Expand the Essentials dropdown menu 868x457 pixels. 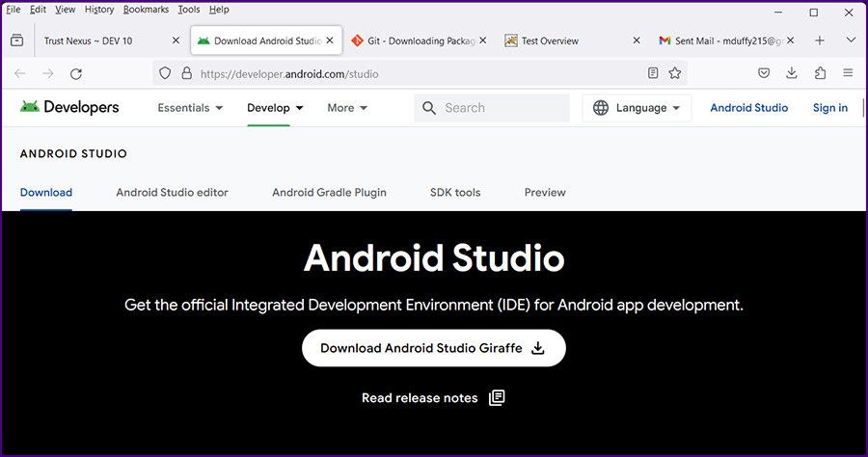190,108
